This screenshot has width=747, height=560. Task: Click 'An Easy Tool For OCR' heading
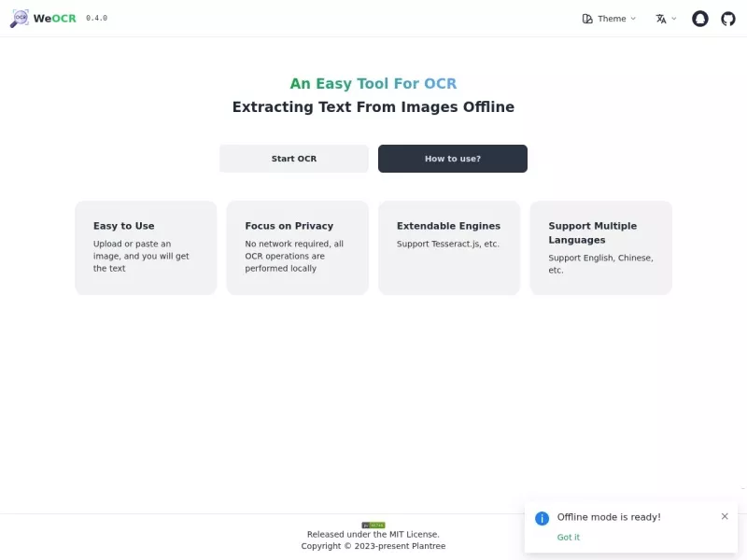click(373, 83)
